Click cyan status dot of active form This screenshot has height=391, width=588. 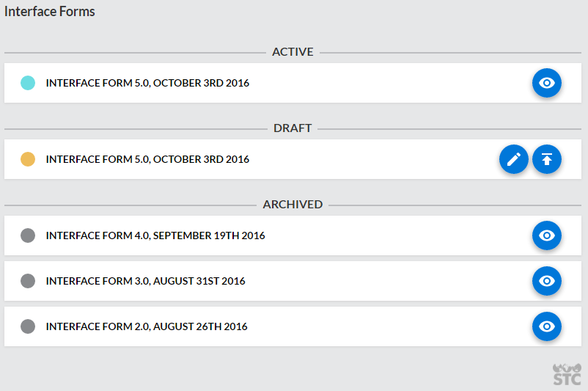pyautogui.click(x=28, y=83)
